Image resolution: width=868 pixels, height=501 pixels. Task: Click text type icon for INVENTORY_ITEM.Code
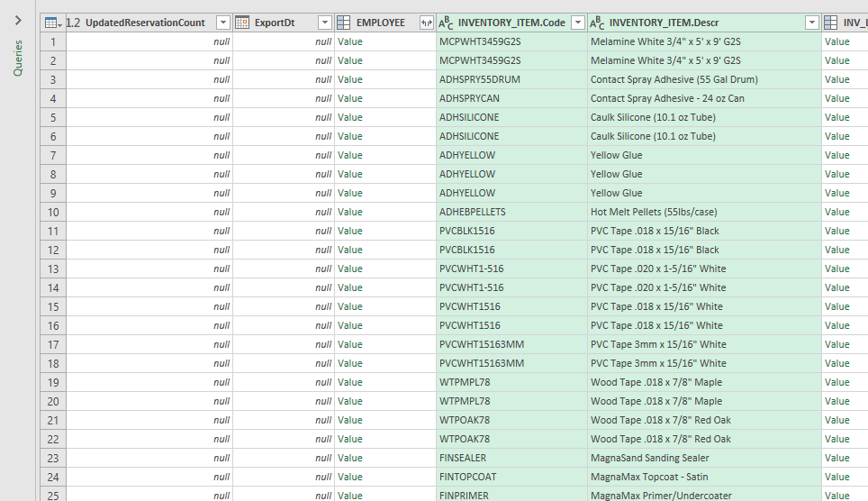[446, 23]
